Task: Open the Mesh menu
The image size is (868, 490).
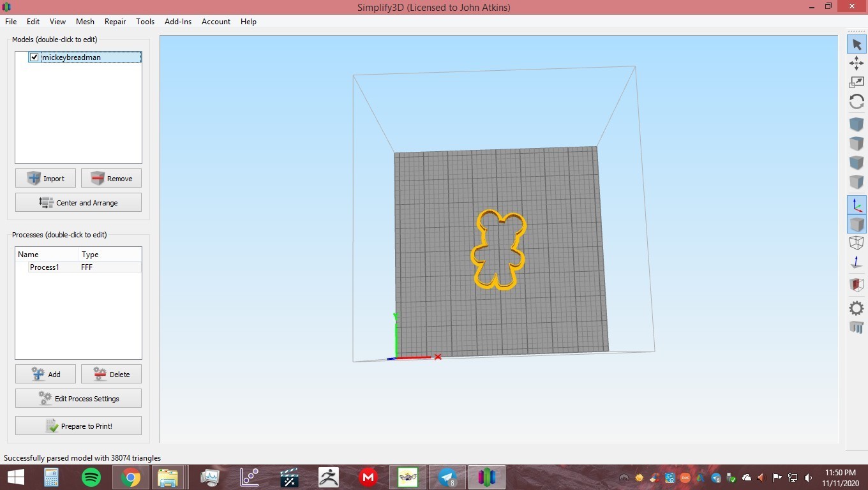Action: (85, 22)
